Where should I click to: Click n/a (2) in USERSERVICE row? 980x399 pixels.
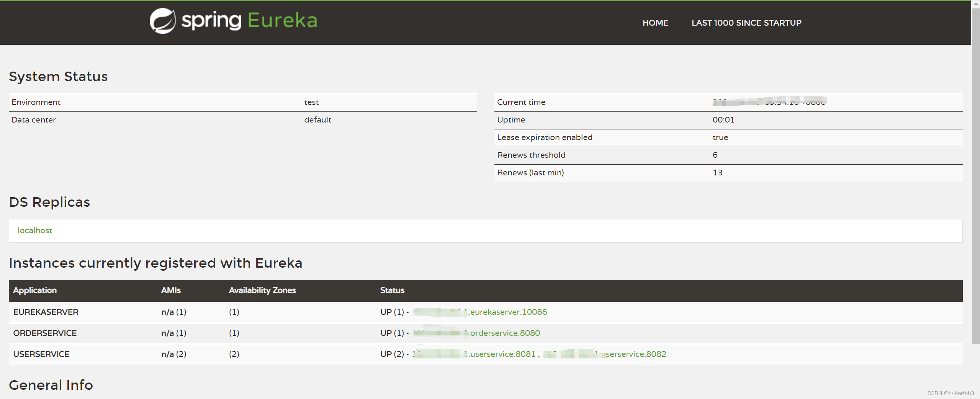point(173,354)
